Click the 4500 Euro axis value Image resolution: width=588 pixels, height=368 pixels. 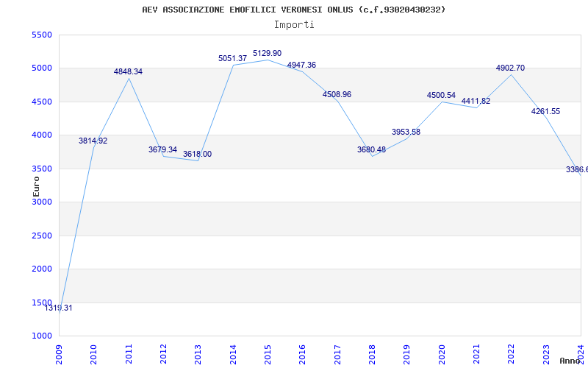coord(42,102)
